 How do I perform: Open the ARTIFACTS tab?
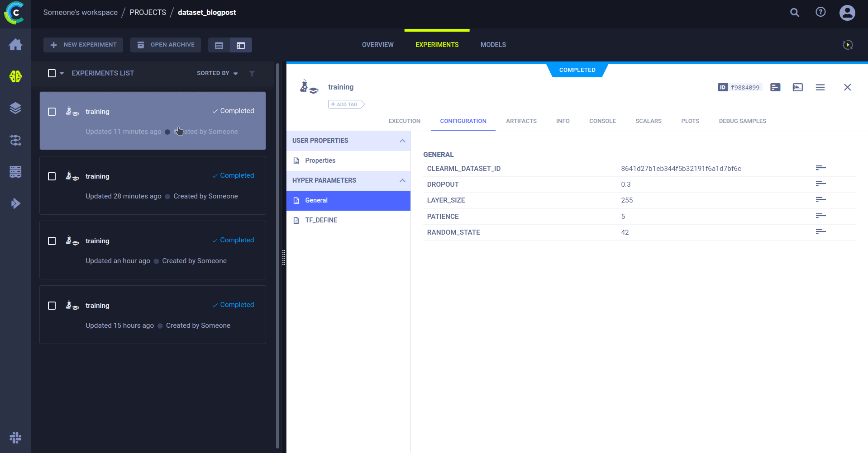click(x=521, y=121)
